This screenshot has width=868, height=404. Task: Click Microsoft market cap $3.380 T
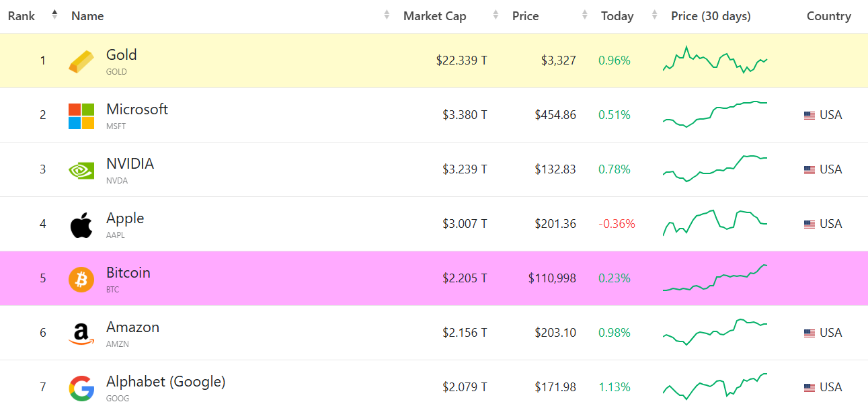pos(465,115)
